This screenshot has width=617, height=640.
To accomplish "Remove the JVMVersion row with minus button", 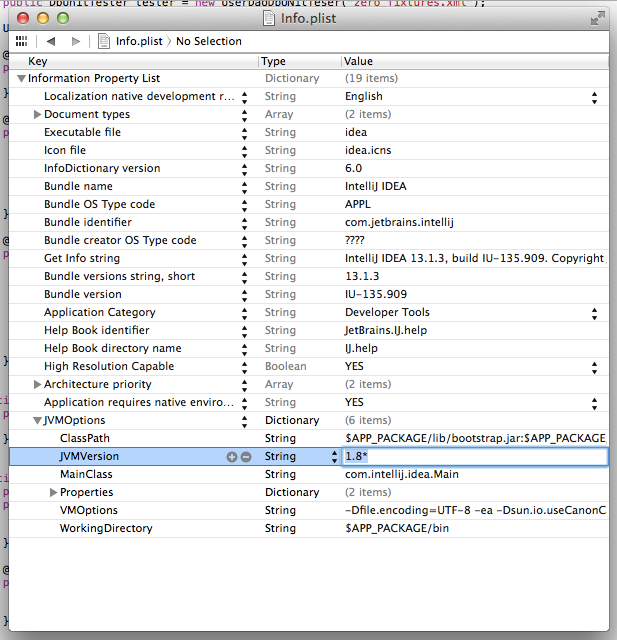I will point(246,457).
